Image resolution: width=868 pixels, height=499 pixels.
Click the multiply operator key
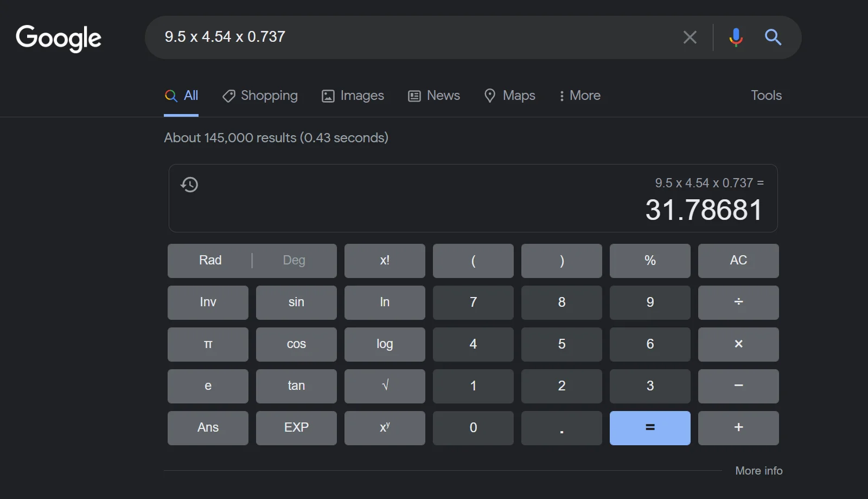point(738,344)
